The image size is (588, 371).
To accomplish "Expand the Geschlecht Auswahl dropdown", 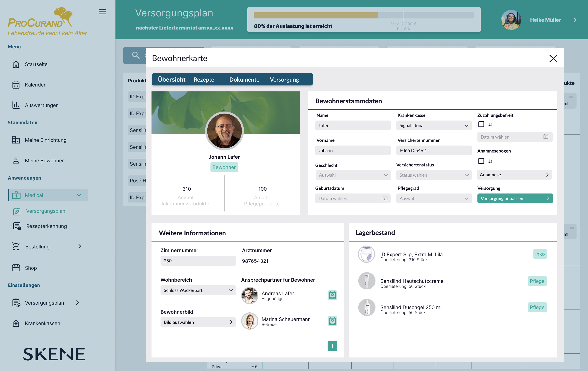I will pyautogui.click(x=353, y=175).
